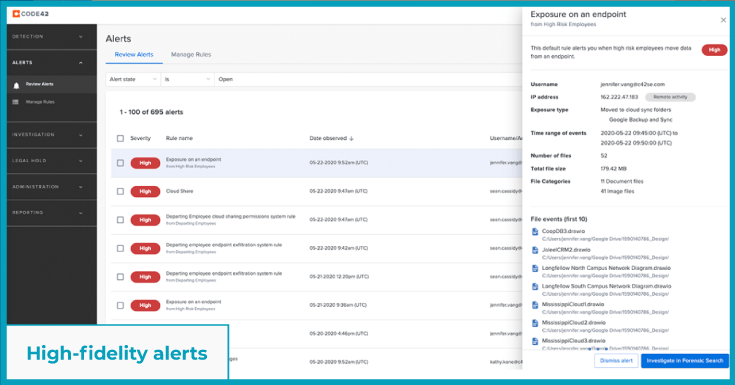The width and height of the screenshot is (735, 385).
Task: Click the bell icon beside Review Alerts
Action: [x=16, y=84]
